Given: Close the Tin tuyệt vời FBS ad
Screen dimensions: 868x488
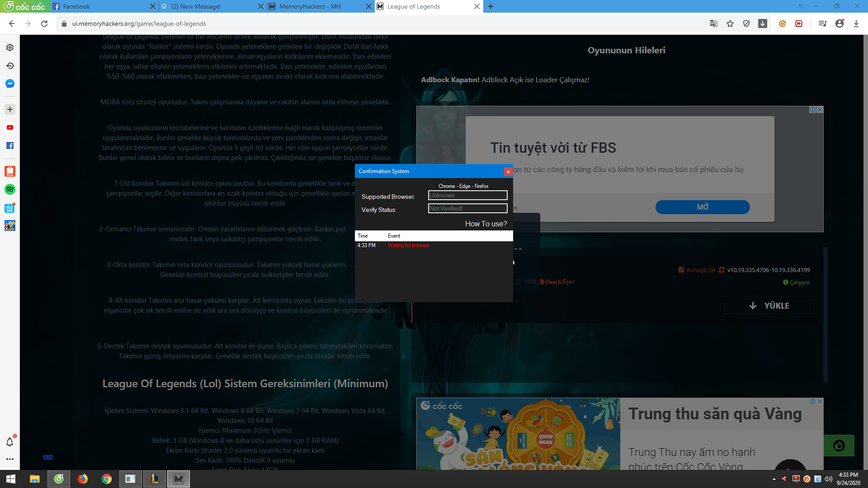Looking at the screenshot, I should (x=820, y=110).
